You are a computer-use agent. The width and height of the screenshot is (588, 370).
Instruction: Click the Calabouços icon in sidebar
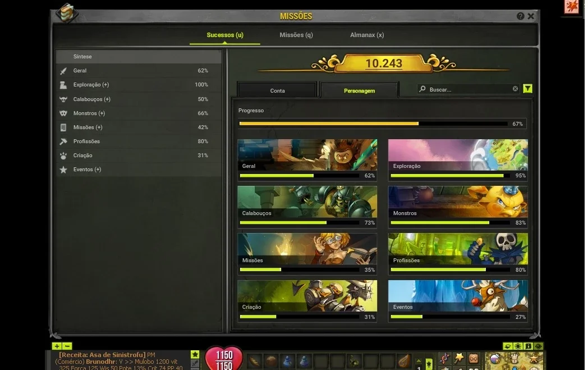coord(63,99)
